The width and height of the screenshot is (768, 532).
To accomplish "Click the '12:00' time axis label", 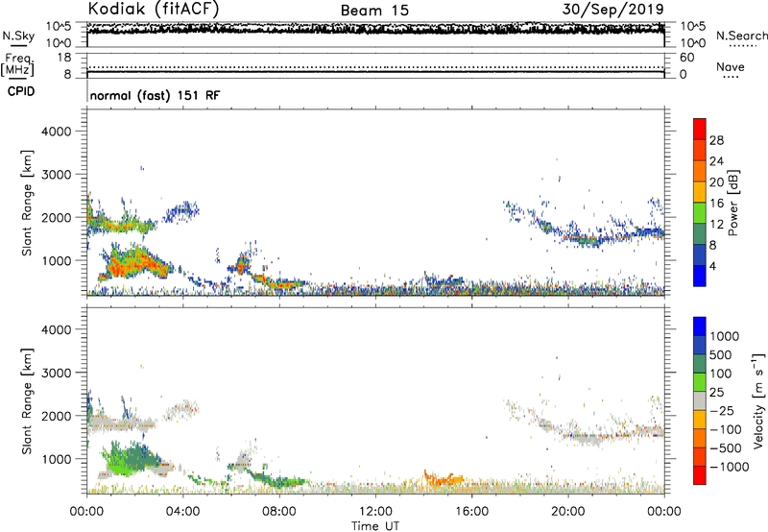I will [x=375, y=512].
